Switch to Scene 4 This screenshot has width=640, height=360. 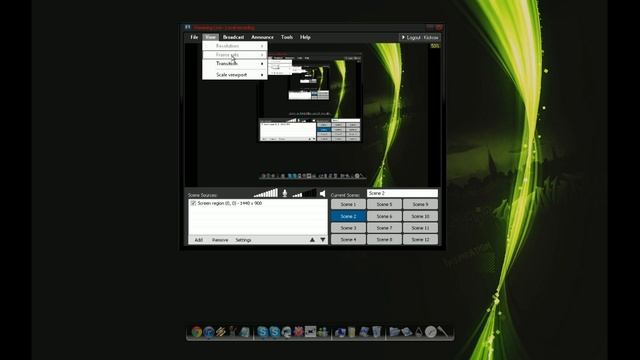(x=348, y=240)
